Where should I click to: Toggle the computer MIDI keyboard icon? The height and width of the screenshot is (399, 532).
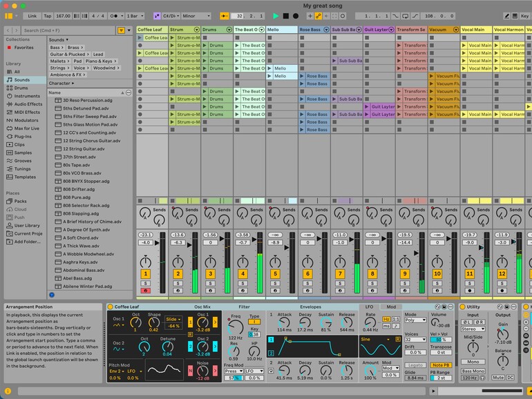[515, 16]
